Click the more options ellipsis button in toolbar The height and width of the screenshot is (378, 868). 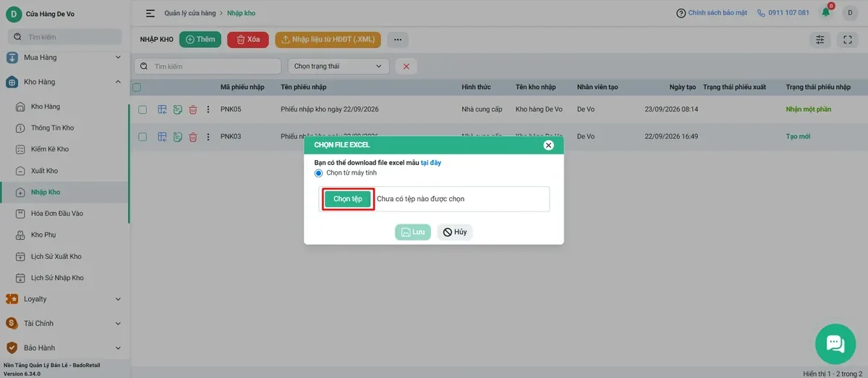[398, 40]
